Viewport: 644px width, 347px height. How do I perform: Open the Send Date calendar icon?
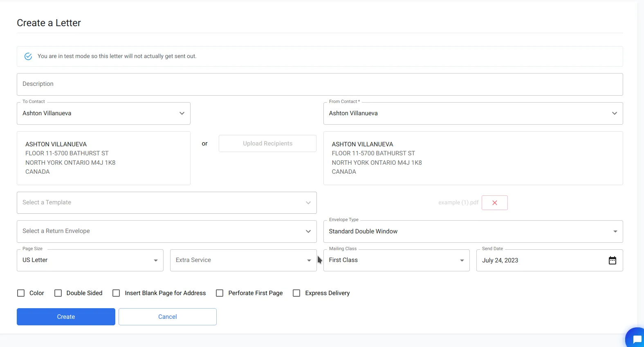click(612, 260)
